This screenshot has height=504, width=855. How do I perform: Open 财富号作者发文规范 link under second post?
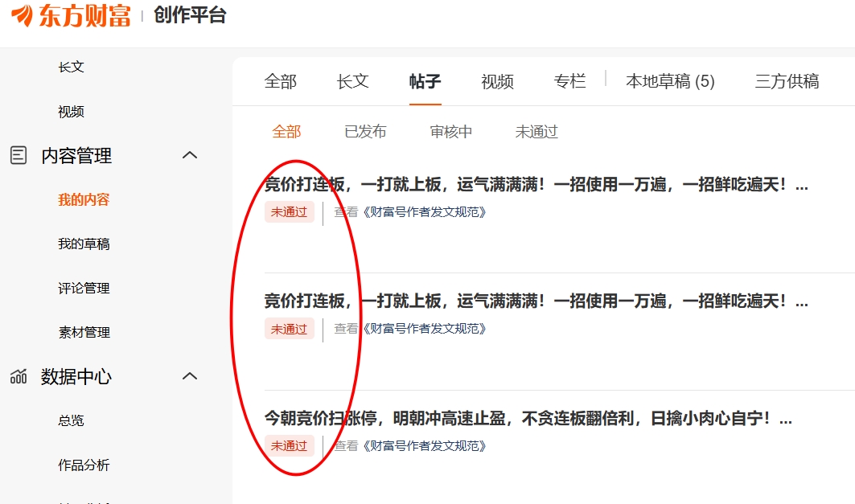[423, 329]
